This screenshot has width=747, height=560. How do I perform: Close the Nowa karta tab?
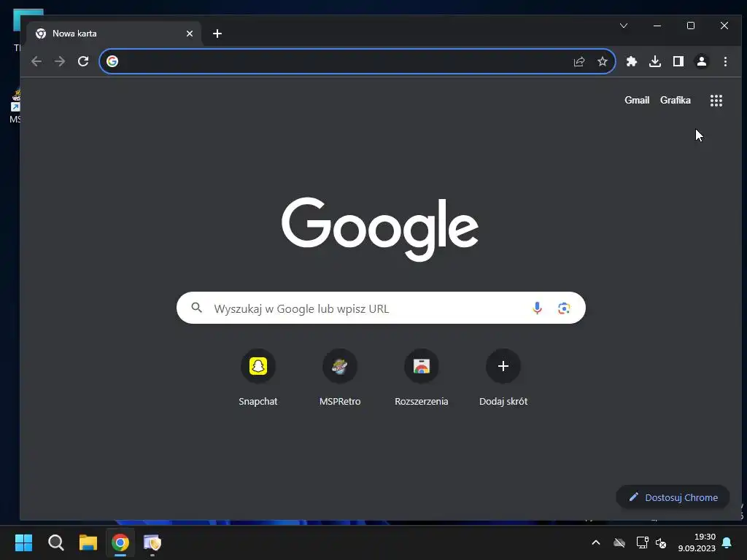click(x=190, y=34)
